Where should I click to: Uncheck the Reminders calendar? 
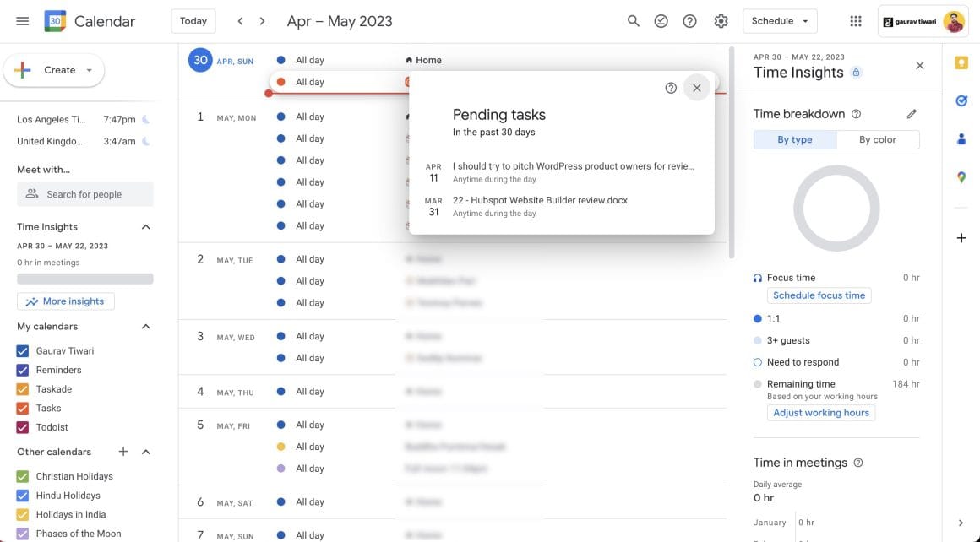click(x=21, y=369)
